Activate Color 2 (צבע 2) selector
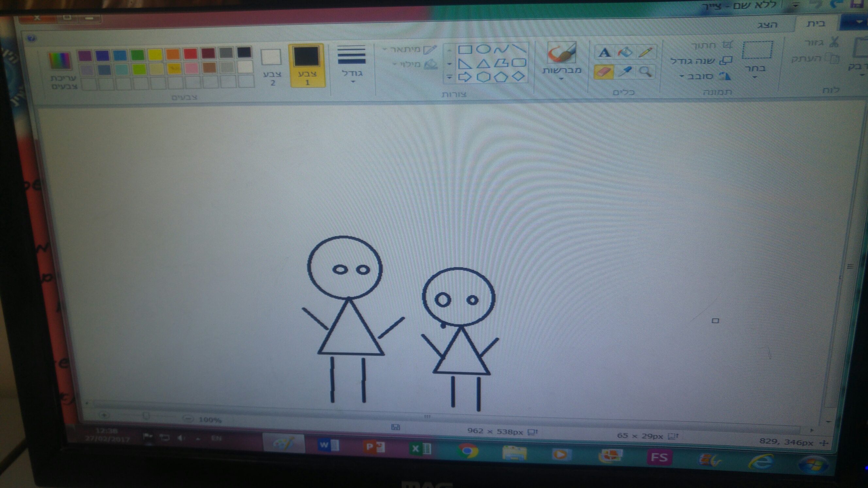This screenshot has height=488, width=868. 272,66
